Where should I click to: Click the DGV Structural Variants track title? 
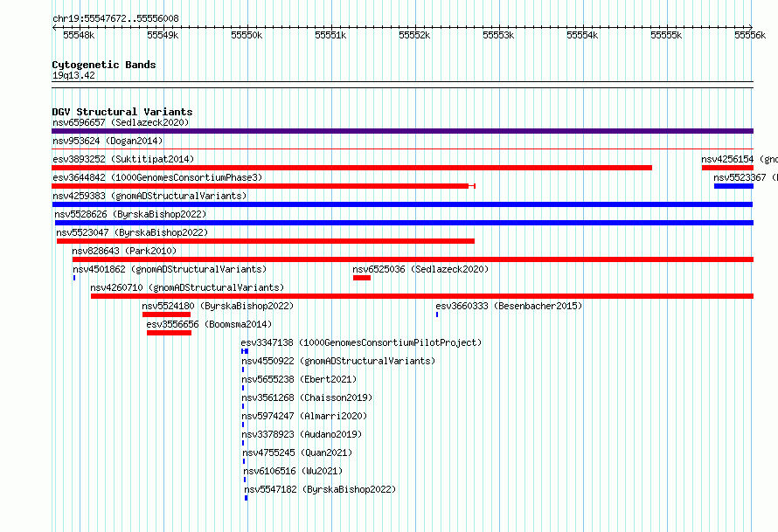pos(122,112)
